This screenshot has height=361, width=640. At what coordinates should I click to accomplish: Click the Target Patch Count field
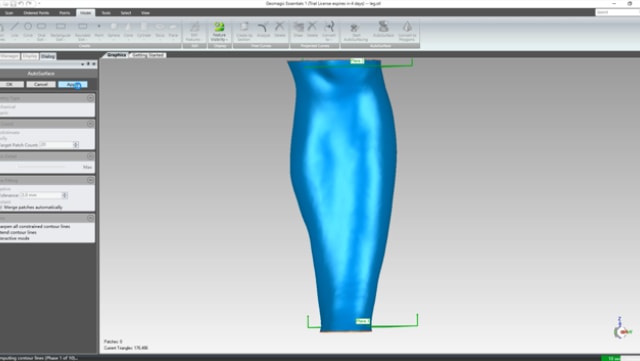pos(56,145)
